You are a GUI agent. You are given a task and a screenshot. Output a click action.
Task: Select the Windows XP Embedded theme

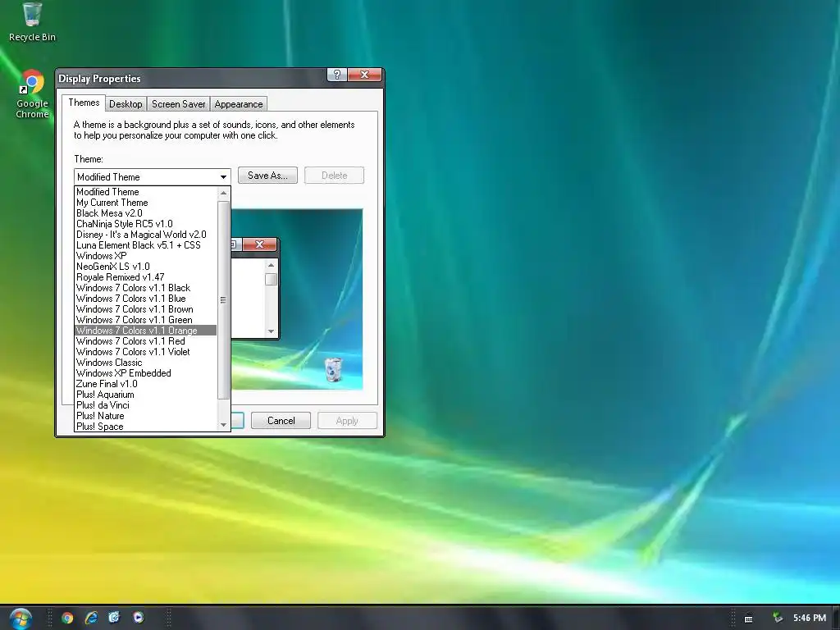point(146,373)
